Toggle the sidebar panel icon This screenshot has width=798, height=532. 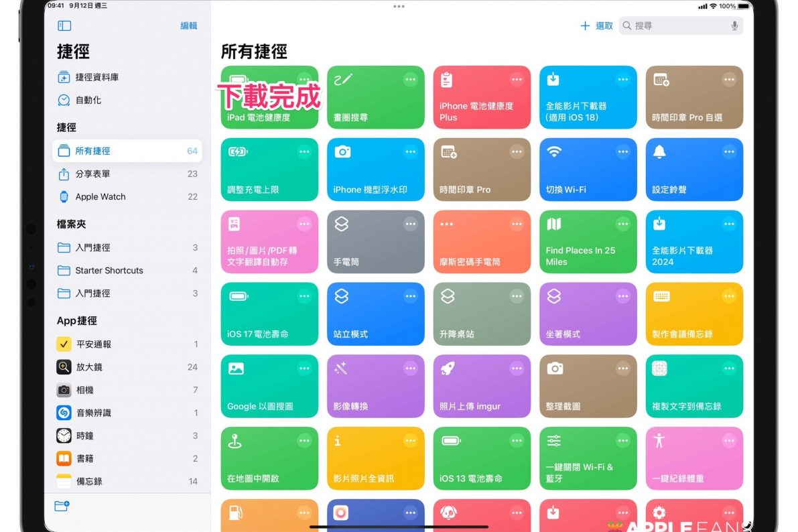pyautogui.click(x=64, y=25)
